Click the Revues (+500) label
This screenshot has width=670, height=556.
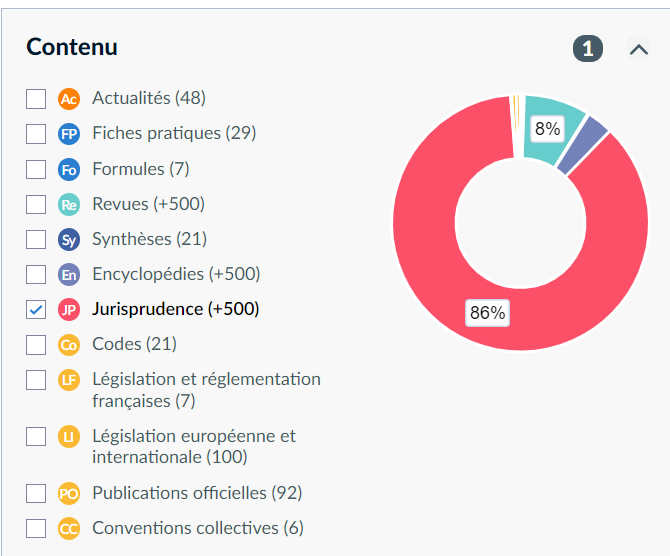point(149,204)
